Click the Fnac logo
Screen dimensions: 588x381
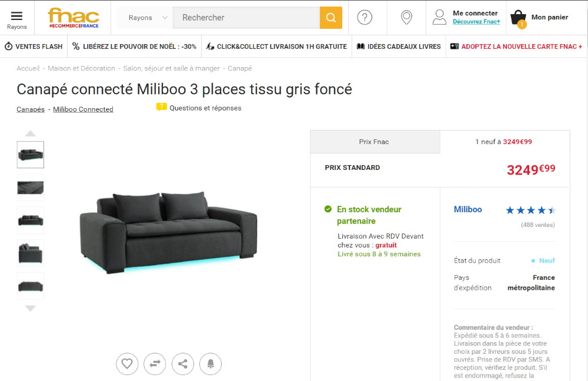[x=73, y=18]
